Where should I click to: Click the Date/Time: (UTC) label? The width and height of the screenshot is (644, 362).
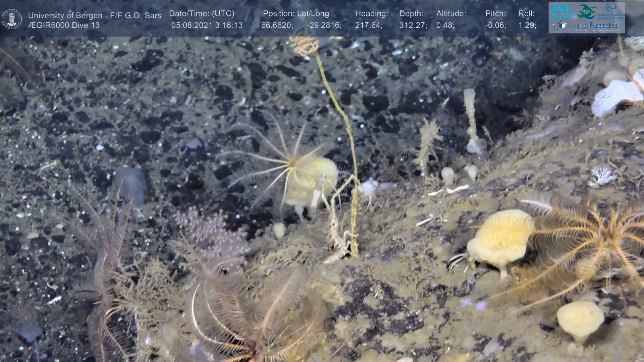pos(202,14)
